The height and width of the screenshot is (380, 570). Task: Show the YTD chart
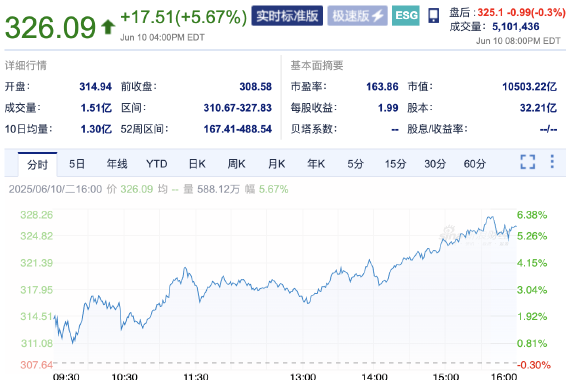click(x=157, y=164)
